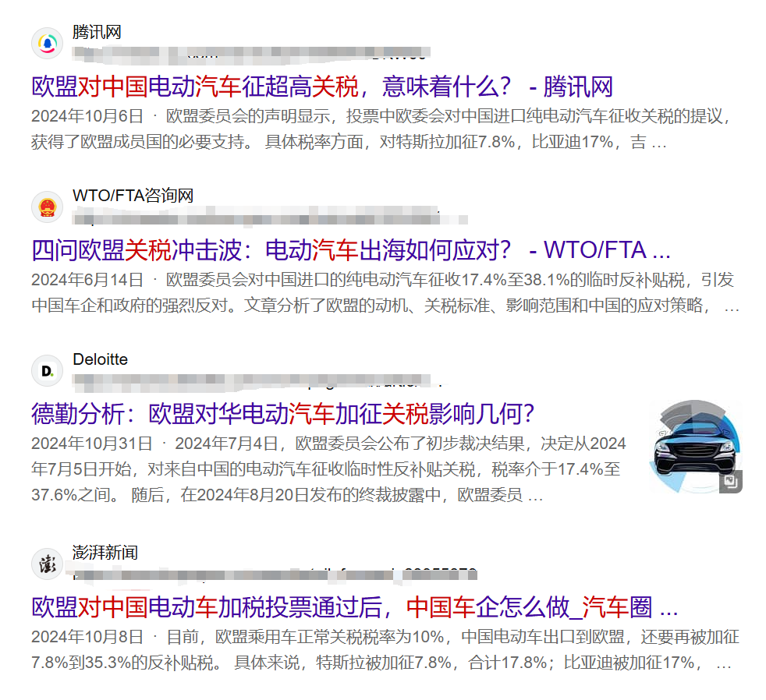
Task: Click the blurred URL under Deloitte
Action: [257, 381]
